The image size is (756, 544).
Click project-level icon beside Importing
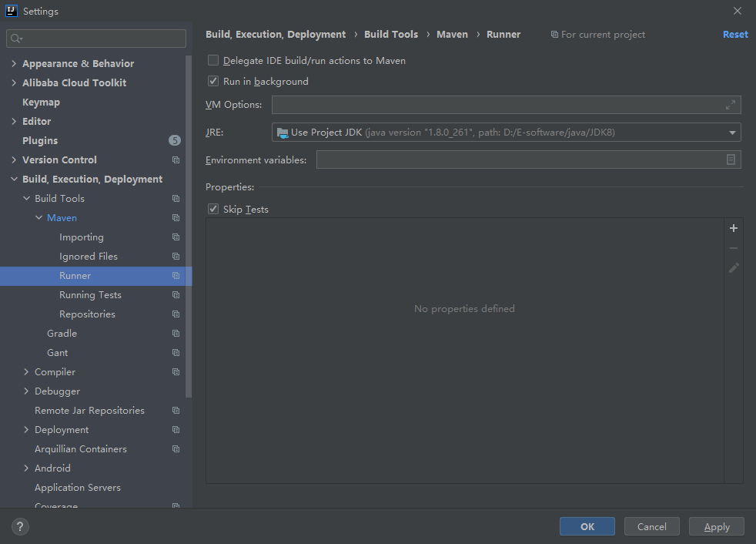pos(176,237)
